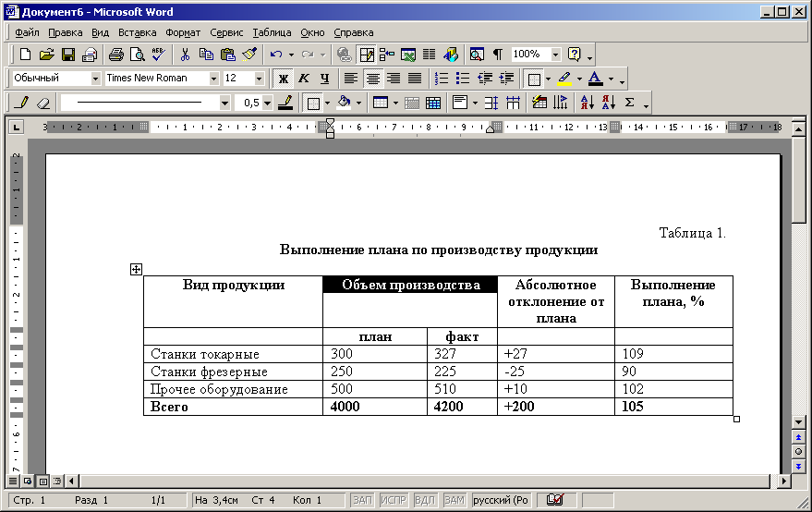Paste from clipboard
This screenshot has width=812, height=512.
click(228, 55)
